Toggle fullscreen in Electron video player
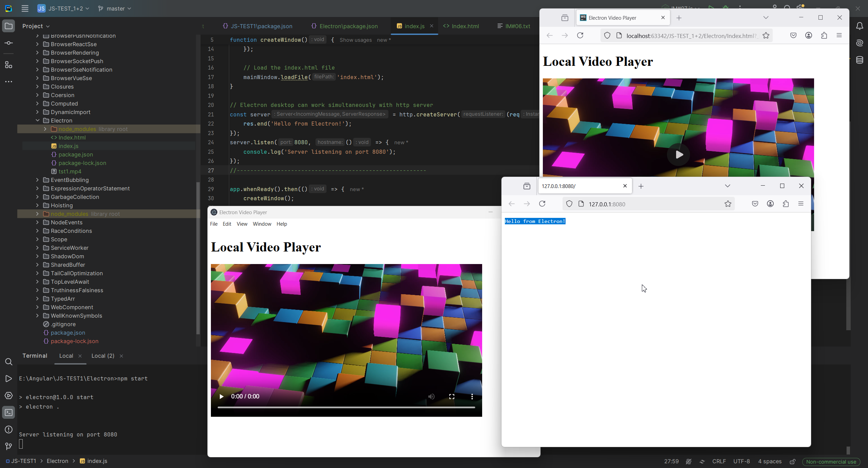The height and width of the screenshot is (468, 868). [x=452, y=396]
